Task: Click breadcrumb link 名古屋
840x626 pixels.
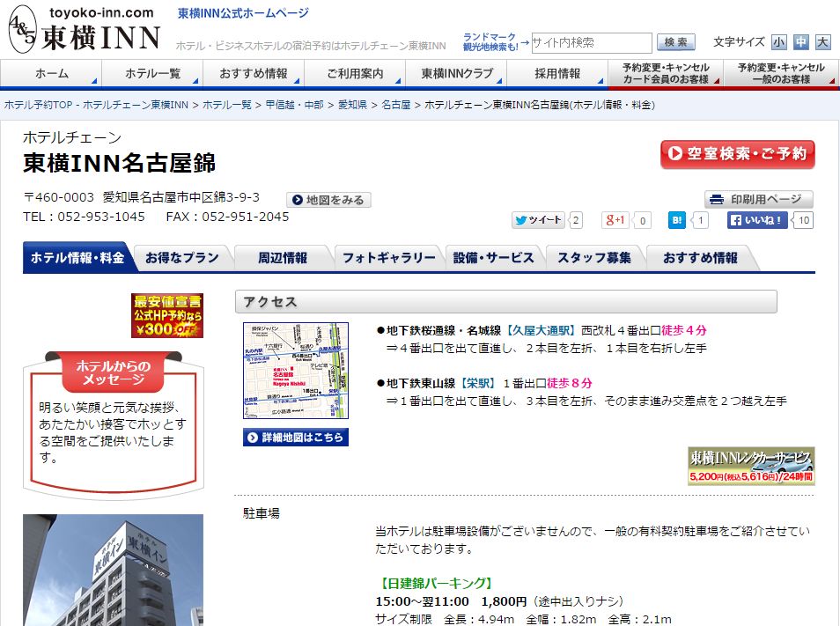Action: tap(396, 105)
